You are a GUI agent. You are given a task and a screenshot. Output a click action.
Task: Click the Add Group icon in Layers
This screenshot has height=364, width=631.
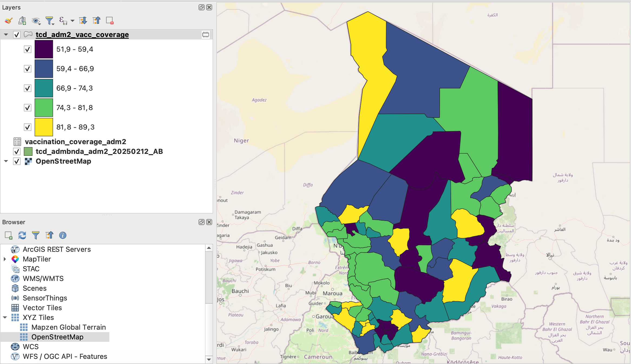pos(22,21)
